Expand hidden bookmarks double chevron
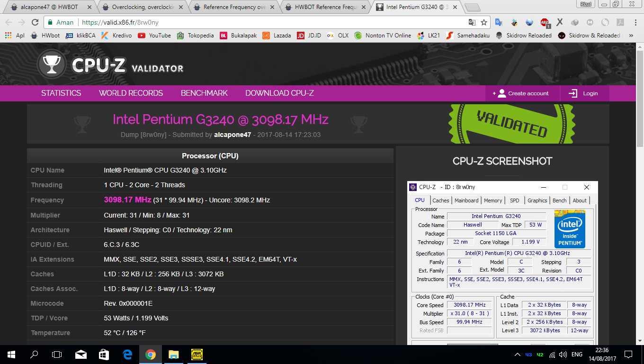The height and width of the screenshot is (364, 644). click(x=631, y=36)
